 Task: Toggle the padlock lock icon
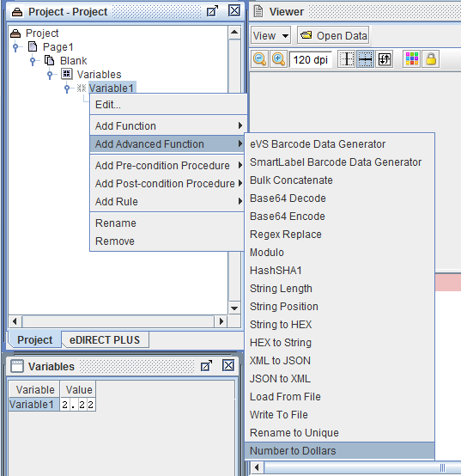pos(431,59)
